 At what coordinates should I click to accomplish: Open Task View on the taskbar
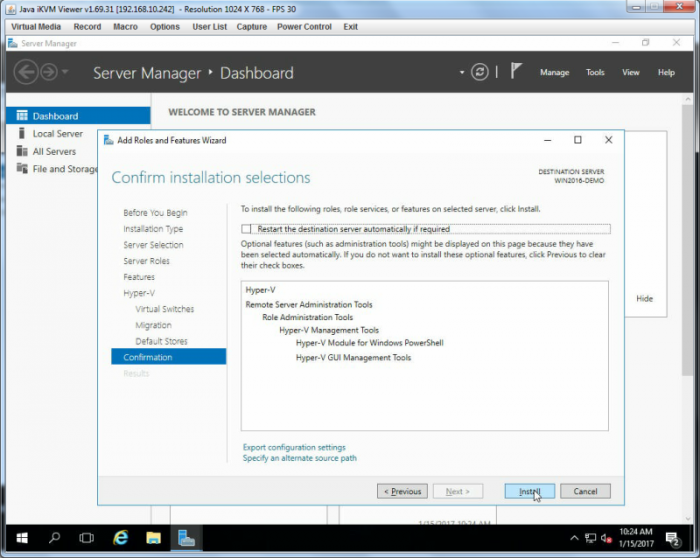click(x=86, y=538)
